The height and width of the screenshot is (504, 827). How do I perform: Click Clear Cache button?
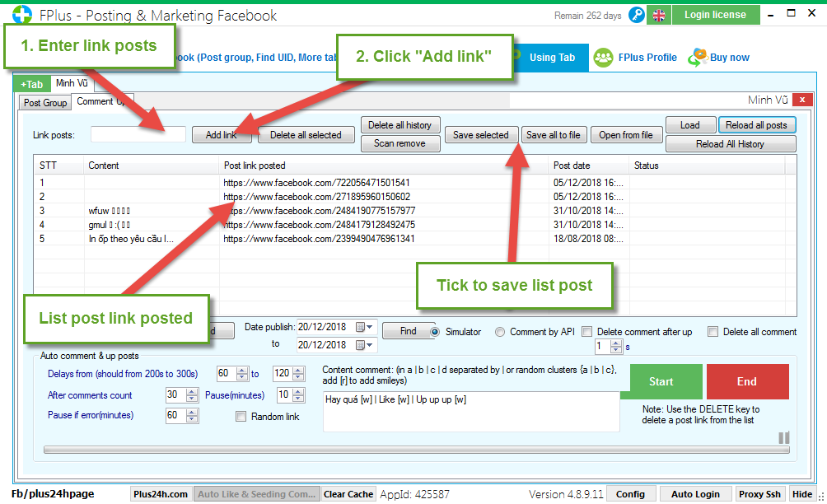coord(348,494)
